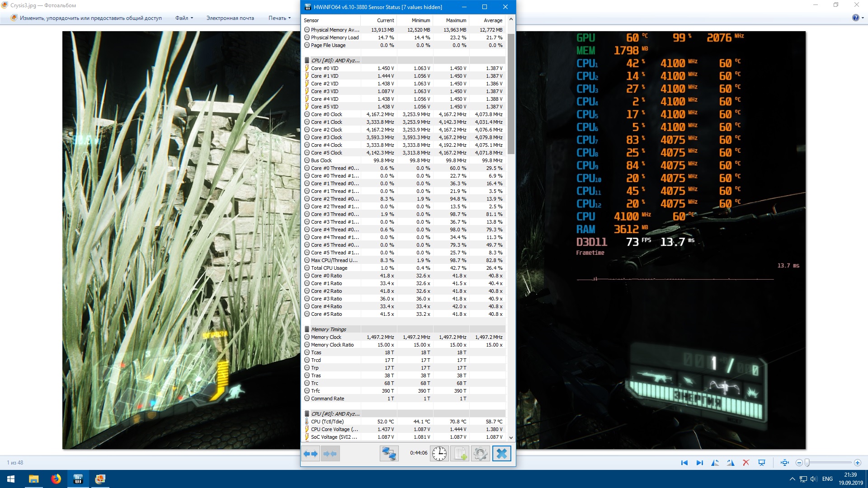This screenshot has width=868, height=488.
Task: Start slideshow with the projector screen icon
Action: coord(762,463)
